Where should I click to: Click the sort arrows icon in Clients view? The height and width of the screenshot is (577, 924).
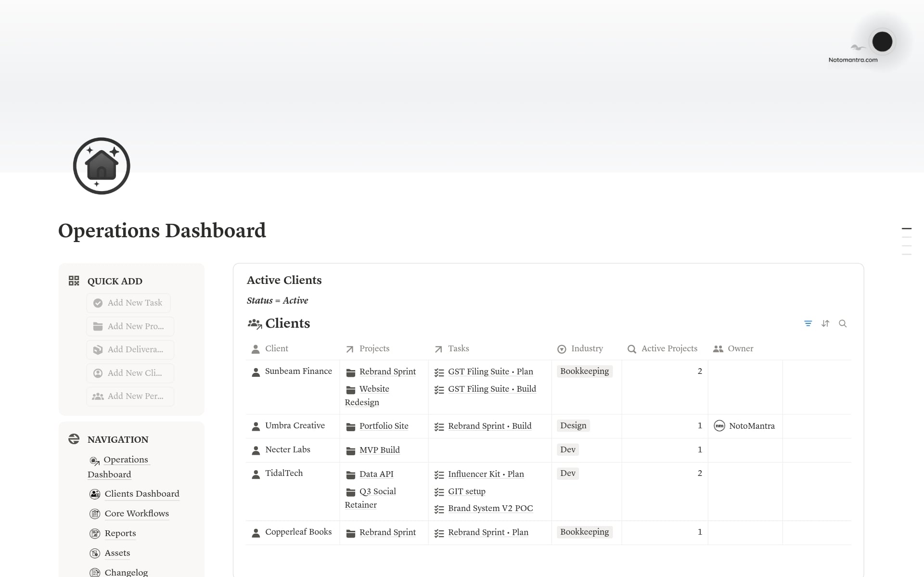click(x=825, y=323)
